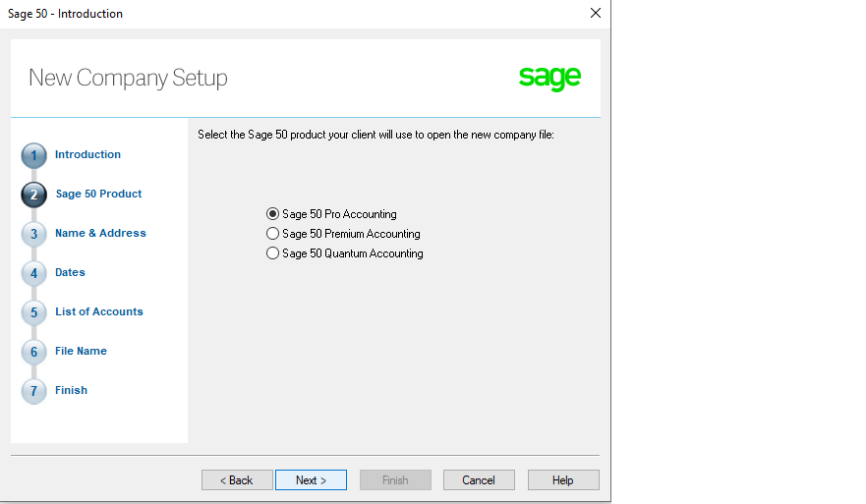Go to the Introduction step label
The width and height of the screenshot is (866, 504).
[87, 154]
